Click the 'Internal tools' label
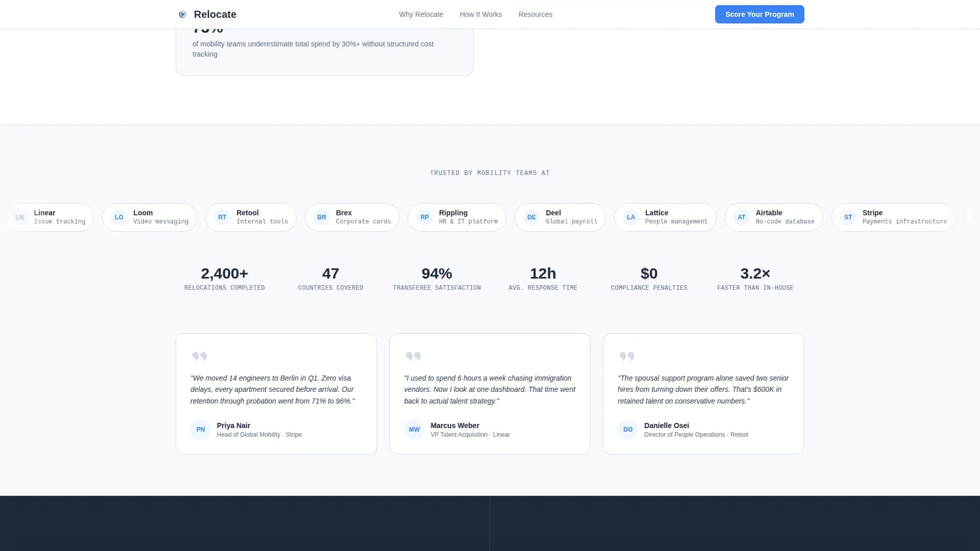The width and height of the screenshot is (980, 551). (x=262, y=221)
